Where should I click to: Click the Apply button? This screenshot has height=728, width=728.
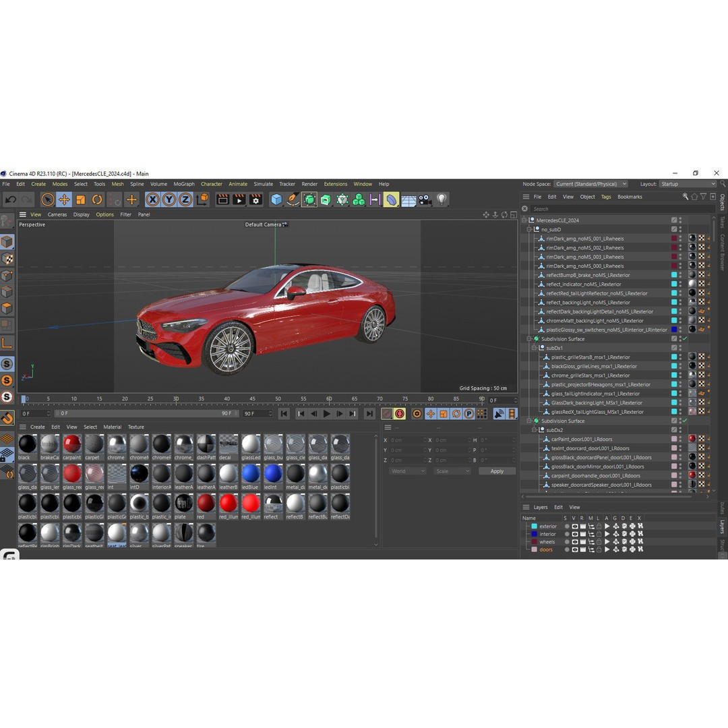pyautogui.click(x=497, y=471)
